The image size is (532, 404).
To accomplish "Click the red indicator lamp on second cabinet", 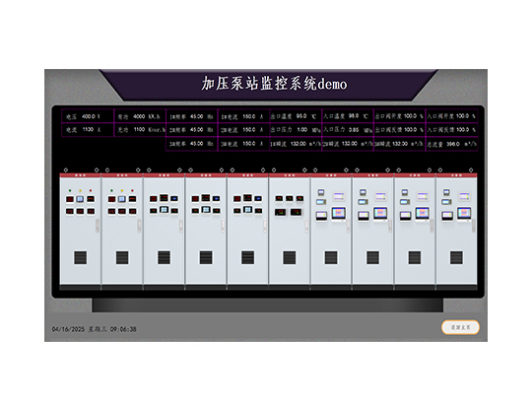I will coord(132,190).
